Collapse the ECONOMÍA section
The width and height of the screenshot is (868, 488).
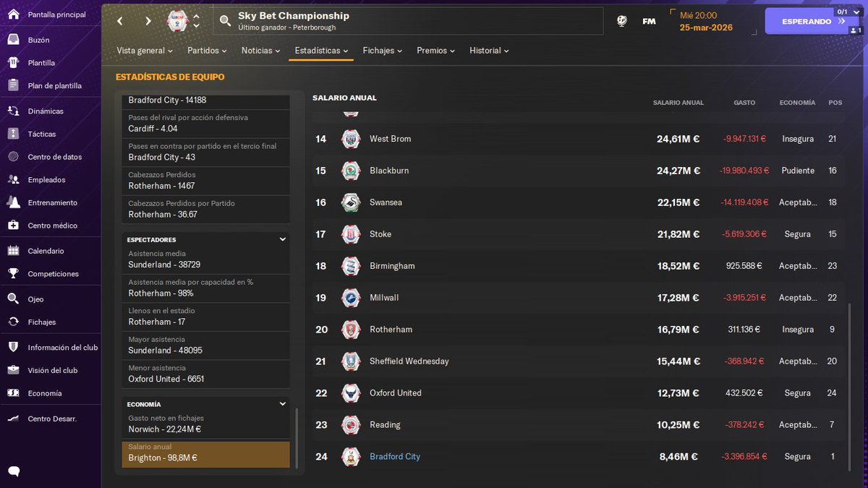(283, 404)
